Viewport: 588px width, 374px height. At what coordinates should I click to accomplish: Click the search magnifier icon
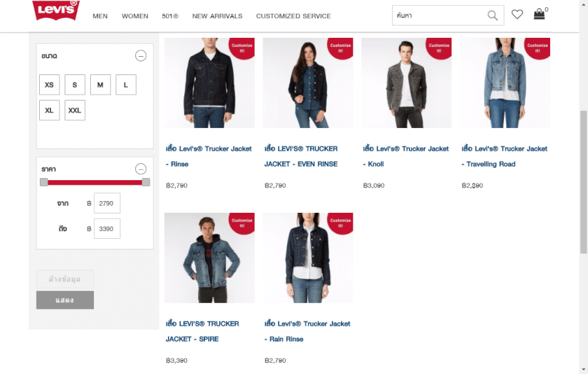tap(493, 16)
